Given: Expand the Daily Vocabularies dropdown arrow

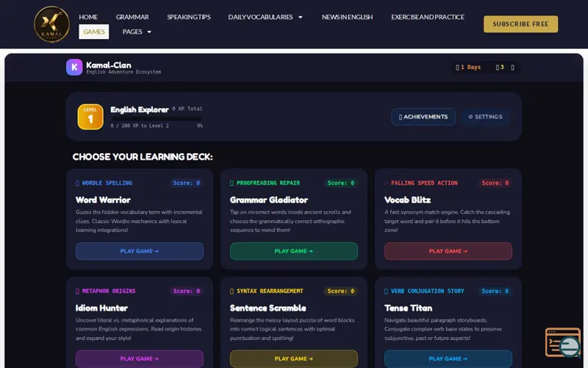Looking at the screenshot, I should [x=301, y=17].
